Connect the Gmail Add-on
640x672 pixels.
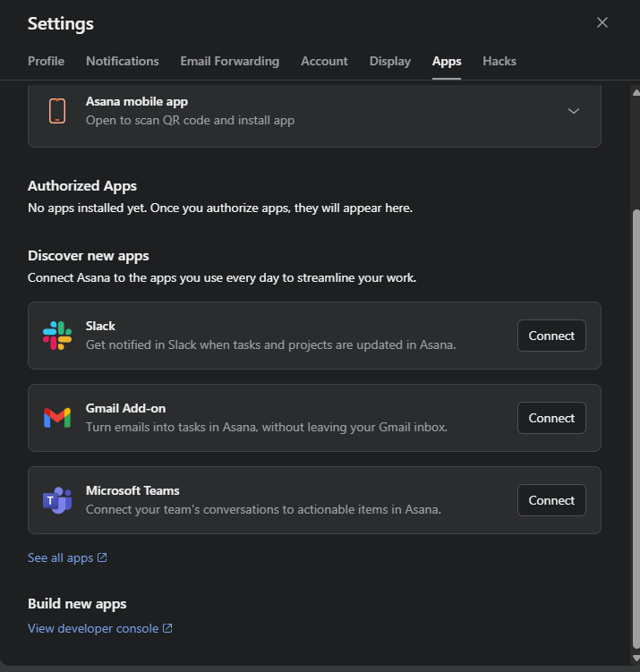tap(551, 418)
